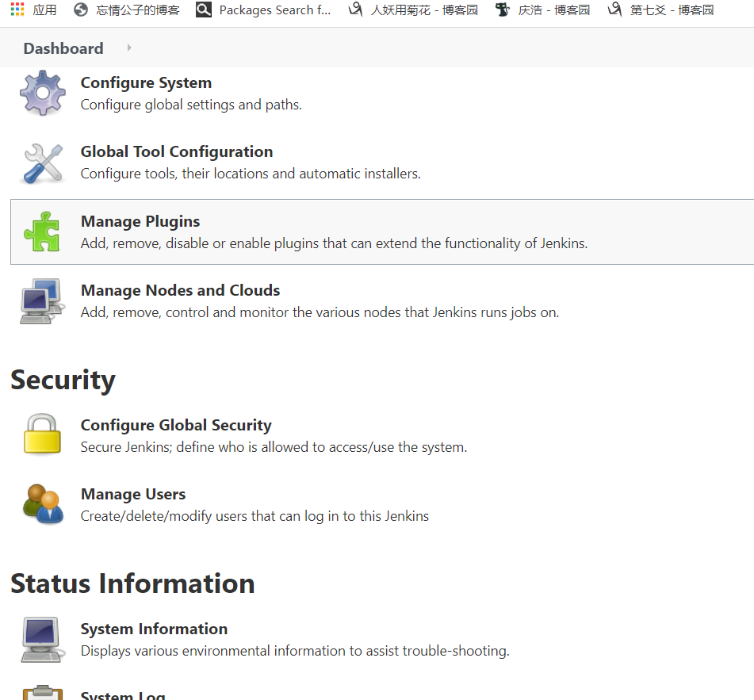
Task: Open the 人妖用菊花 - 博客园 bookmark
Action: [425, 10]
